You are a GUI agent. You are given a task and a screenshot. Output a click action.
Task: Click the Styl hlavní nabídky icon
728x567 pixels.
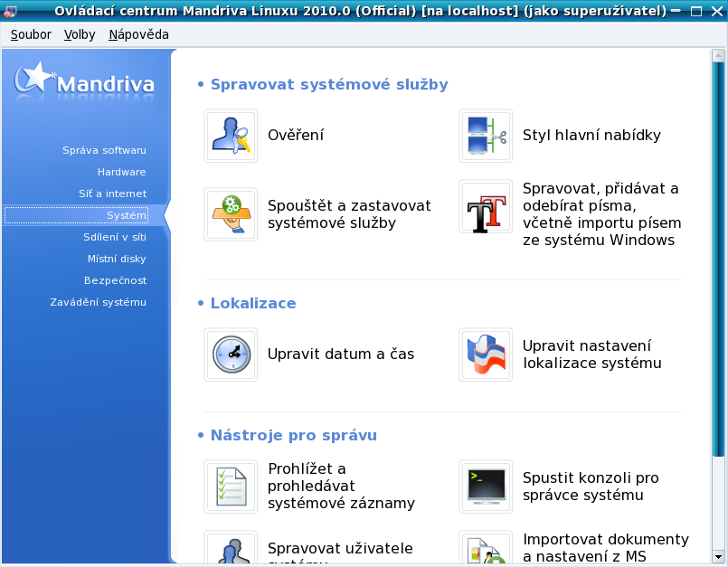click(x=486, y=136)
